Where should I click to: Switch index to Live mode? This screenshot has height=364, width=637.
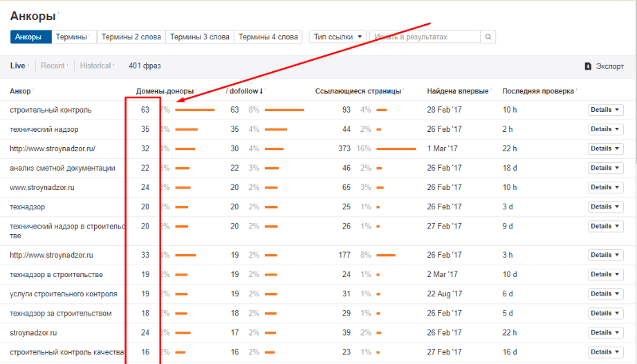pyautogui.click(x=17, y=66)
